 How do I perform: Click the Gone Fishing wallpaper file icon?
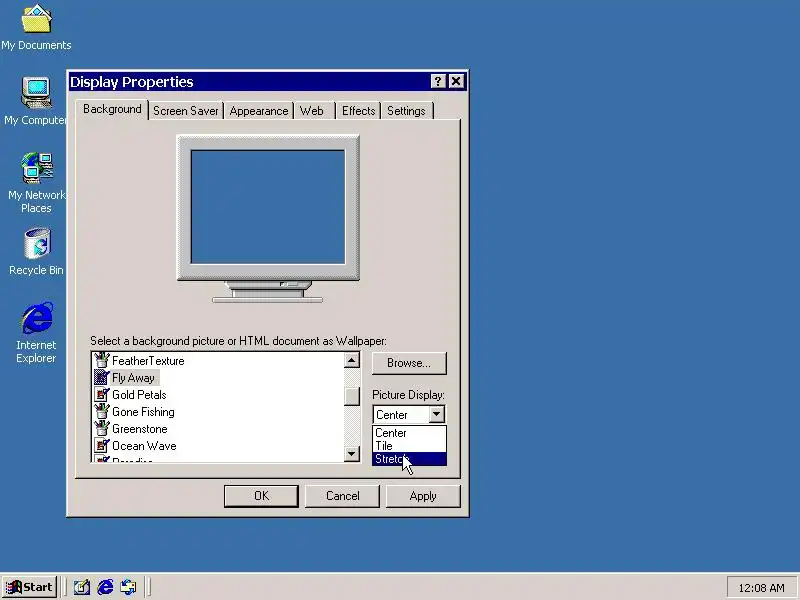click(102, 411)
